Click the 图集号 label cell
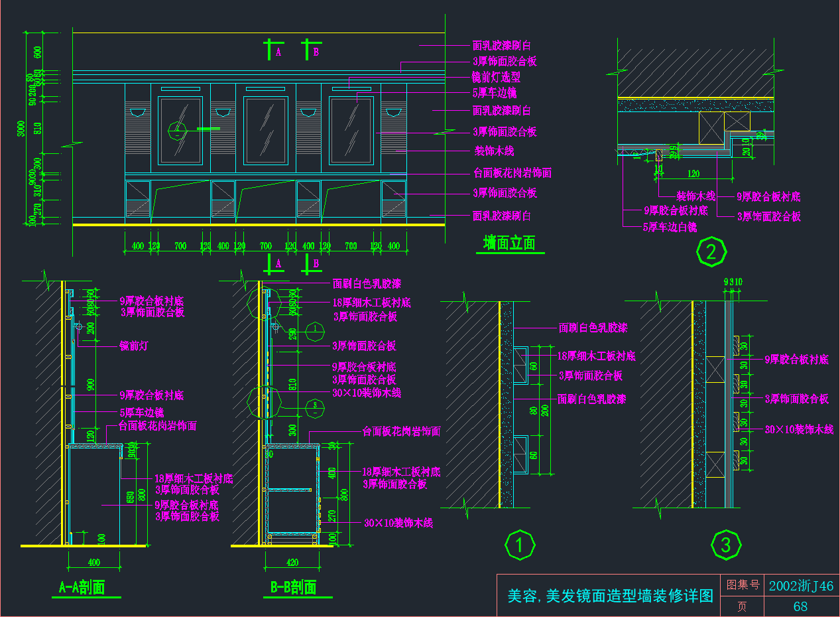This screenshot has width=840, height=617. (741, 585)
